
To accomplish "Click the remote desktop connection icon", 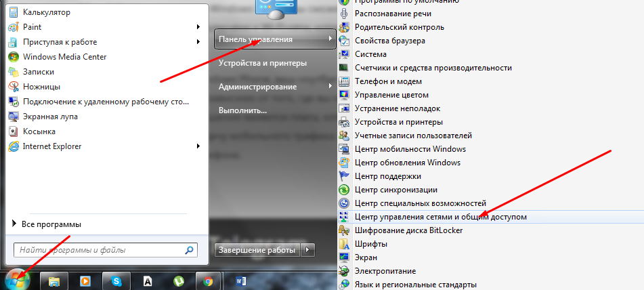I will tap(14, 102).
